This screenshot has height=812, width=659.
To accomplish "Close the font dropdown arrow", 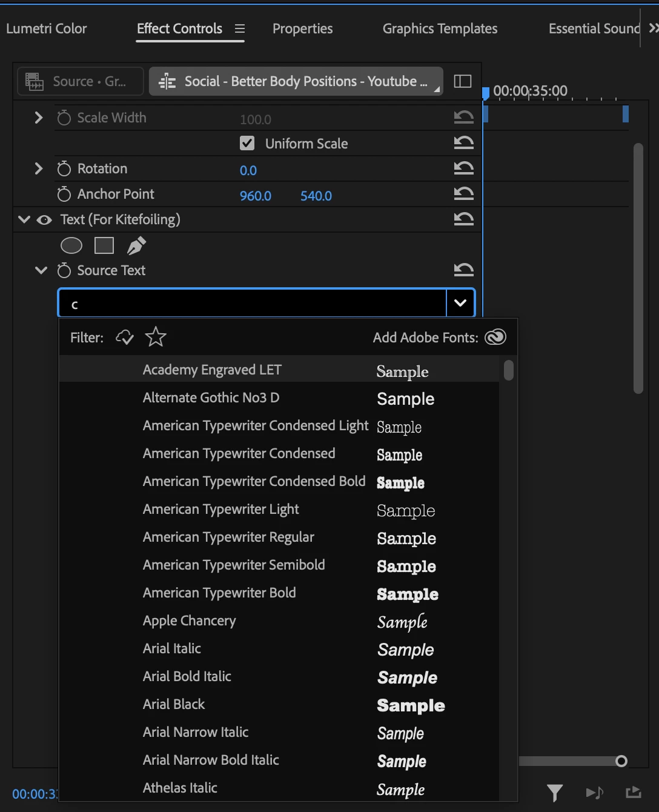I will click(x=460, y=302).
